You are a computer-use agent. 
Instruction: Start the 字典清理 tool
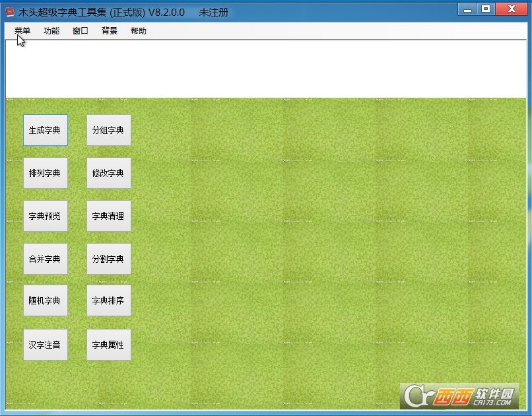(108, 216)
